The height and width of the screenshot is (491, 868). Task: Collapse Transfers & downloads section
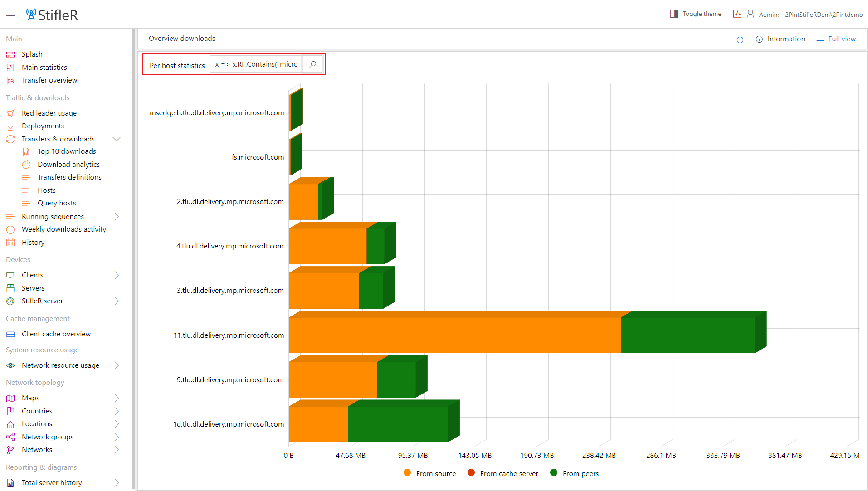[x=117, y=139]
